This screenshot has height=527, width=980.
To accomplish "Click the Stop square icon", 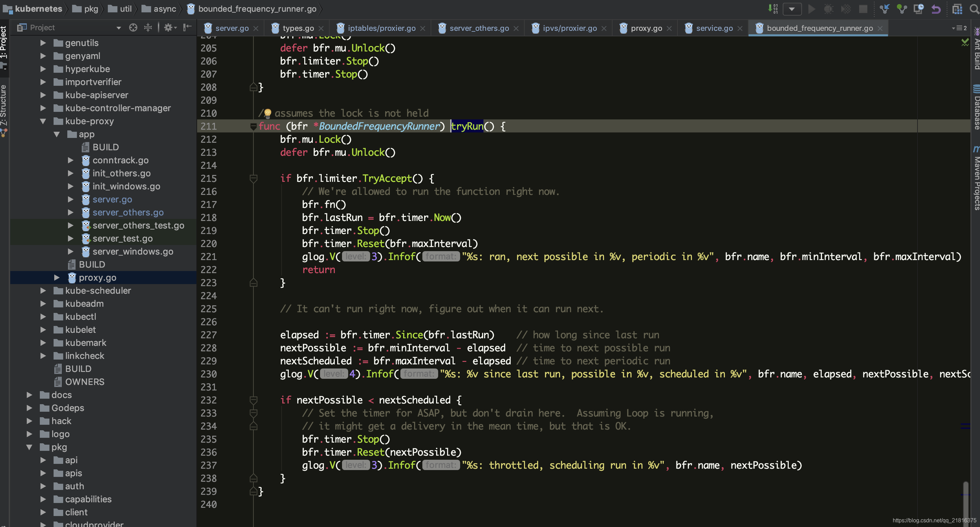I will (863, 9).
